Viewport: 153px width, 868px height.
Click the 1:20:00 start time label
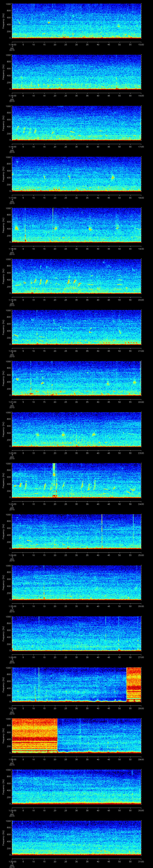point(12,351)
